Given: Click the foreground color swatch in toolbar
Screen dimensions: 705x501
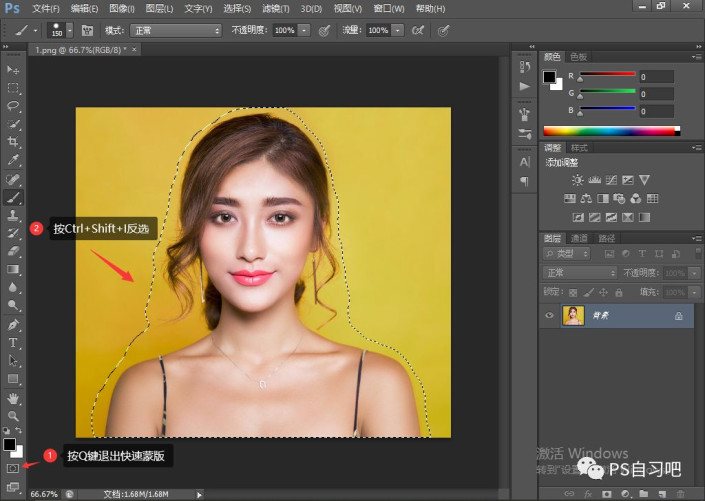Looking at the screenshot, I should click(9, 444).
